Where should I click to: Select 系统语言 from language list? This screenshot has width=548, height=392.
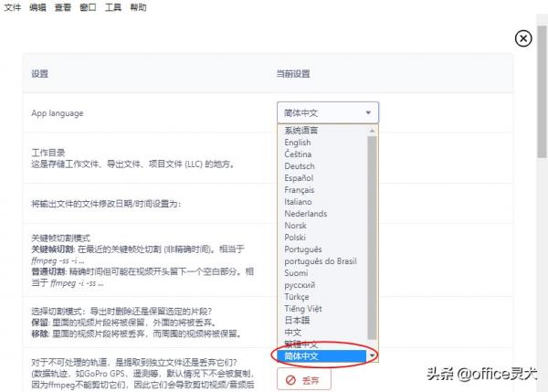tap(322, 131)
